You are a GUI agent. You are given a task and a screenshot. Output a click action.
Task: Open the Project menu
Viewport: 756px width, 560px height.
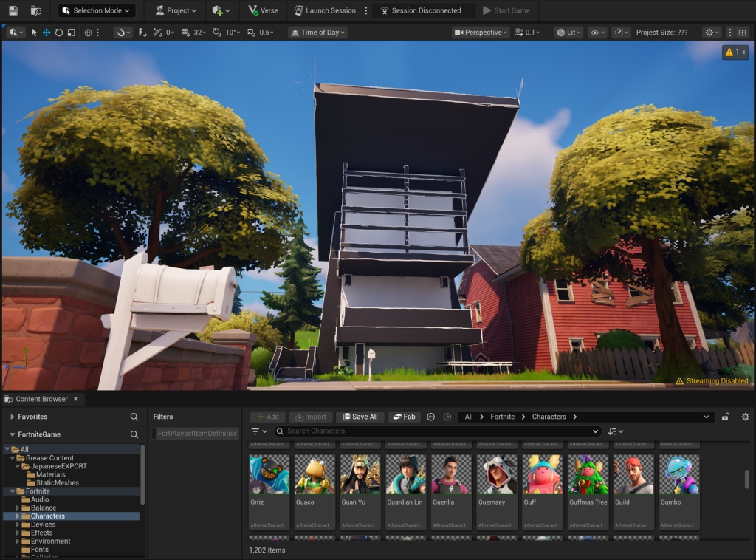pyautogui.click(x=176, y=10)
